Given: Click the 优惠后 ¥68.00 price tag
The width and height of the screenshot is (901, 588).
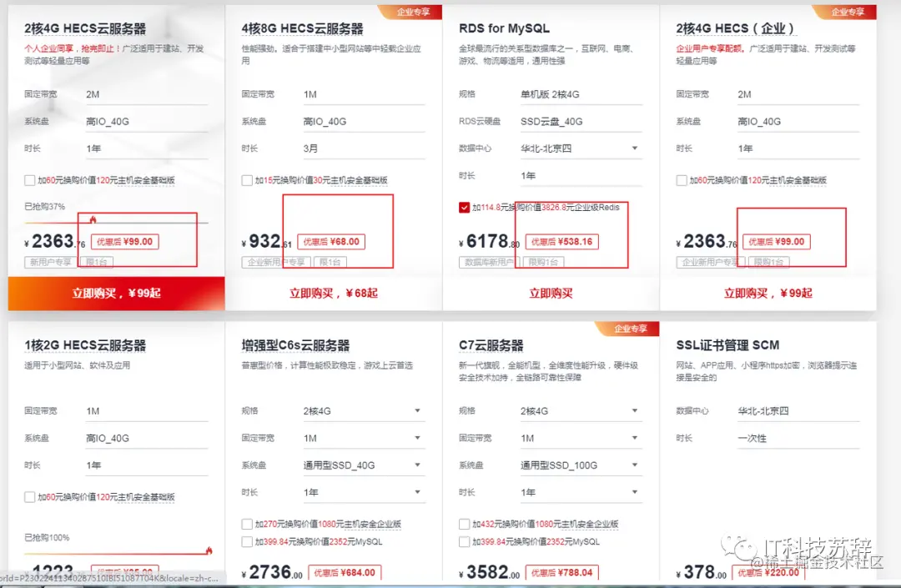Looking at the screenshot, I should point(331,242).
